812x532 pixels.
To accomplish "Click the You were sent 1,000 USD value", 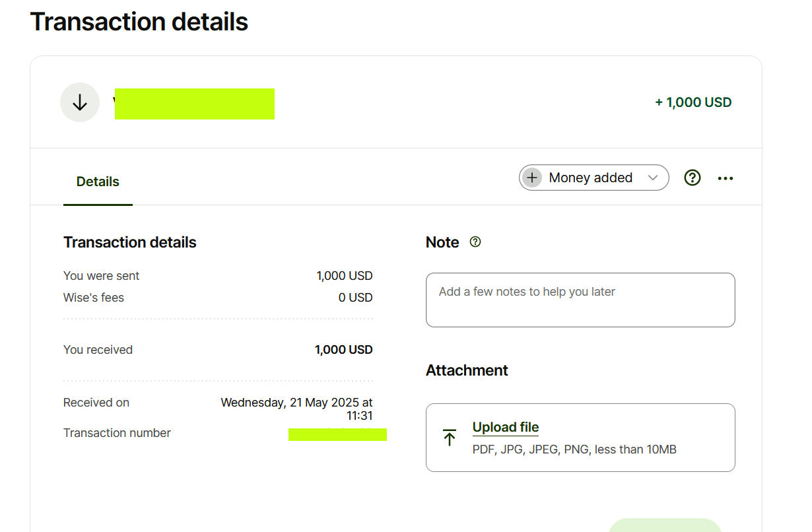I will pos(344,276).
